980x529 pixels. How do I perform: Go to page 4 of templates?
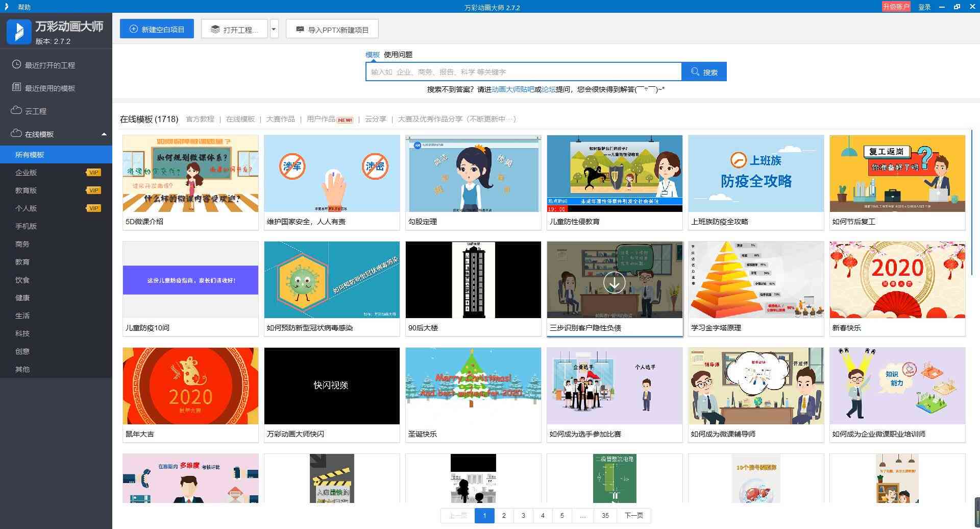tap(543, 516)
